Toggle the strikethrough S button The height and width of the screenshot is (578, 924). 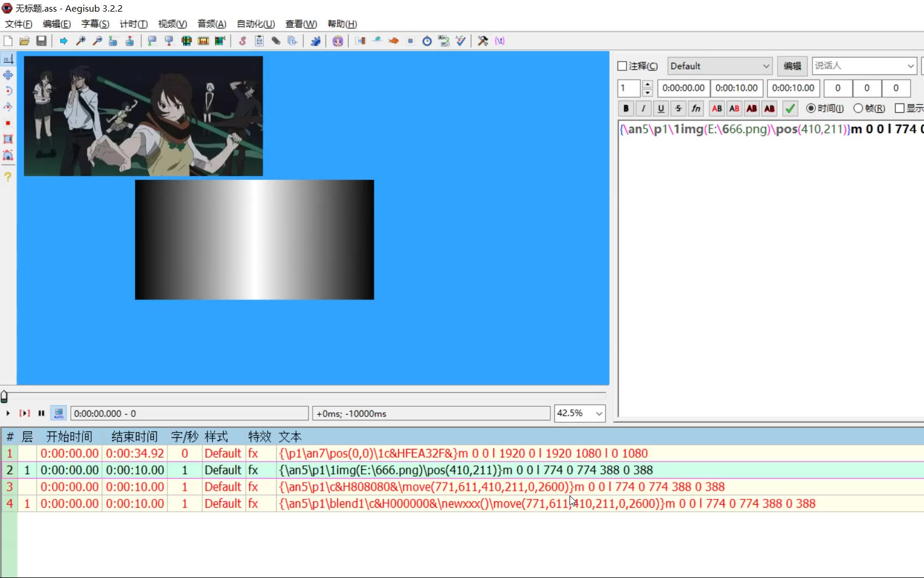pyautogui.click(x=678, y=108)
